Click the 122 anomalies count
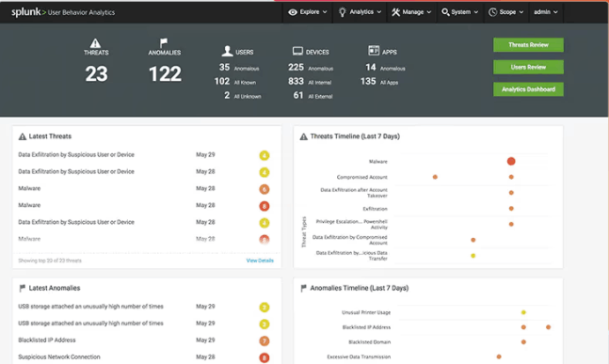609x364 pixels. click(x=165, y=73)
